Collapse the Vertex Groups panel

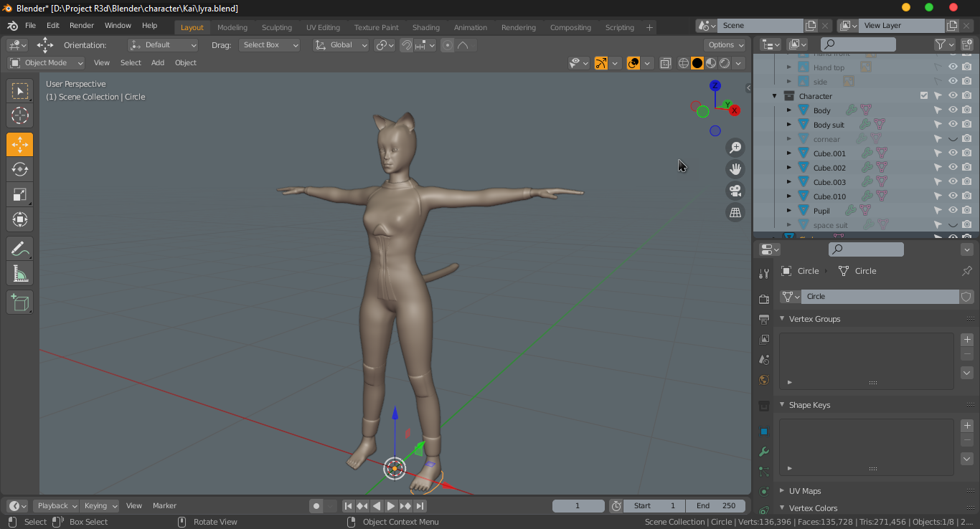click(x=783, y=318)
